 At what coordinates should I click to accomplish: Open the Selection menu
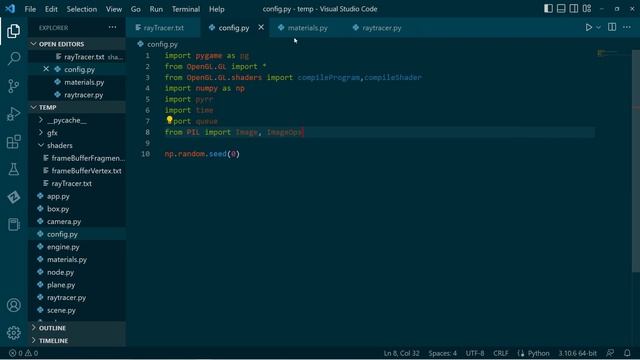click(82, 9)
